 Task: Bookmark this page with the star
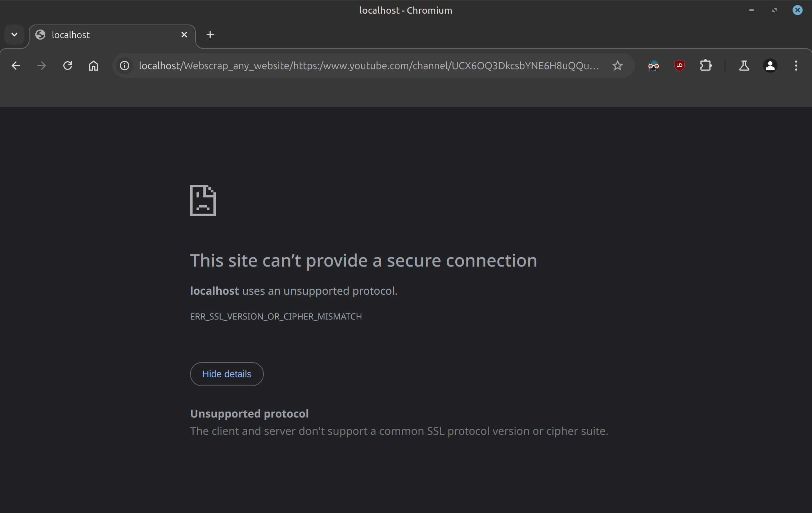click(618, 66)
